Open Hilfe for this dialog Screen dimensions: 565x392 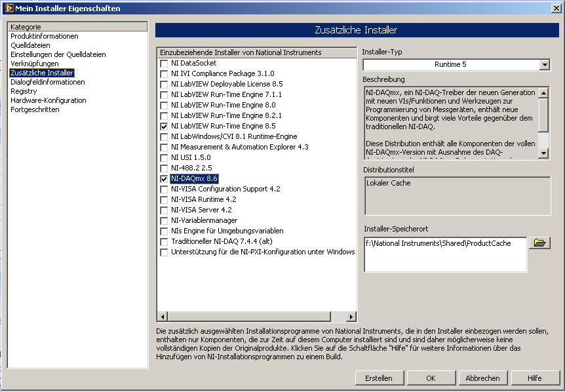pyautogui.click(x=535, y=378)
